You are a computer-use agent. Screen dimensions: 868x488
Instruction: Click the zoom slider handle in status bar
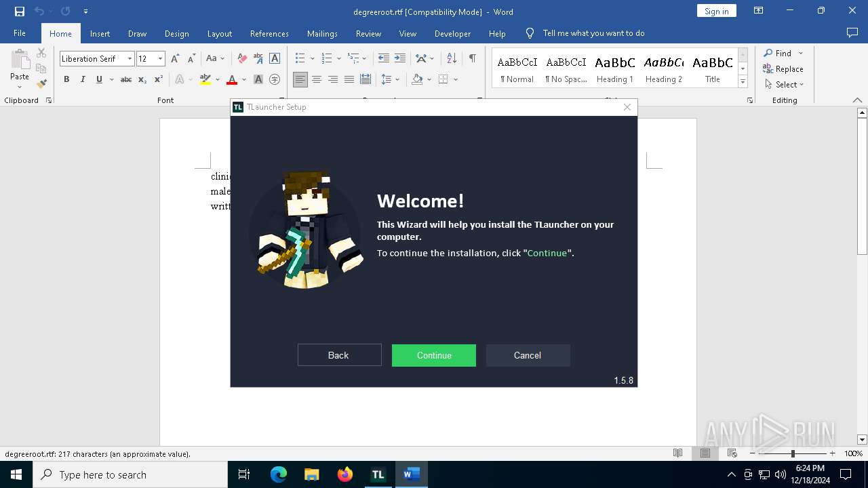click(793, 453)
